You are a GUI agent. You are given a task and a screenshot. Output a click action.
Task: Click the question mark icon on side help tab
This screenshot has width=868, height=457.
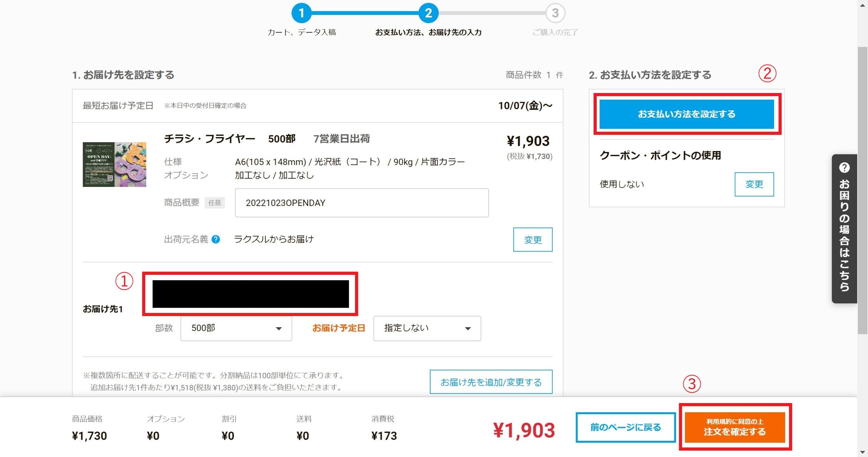(x=844, y=168)
